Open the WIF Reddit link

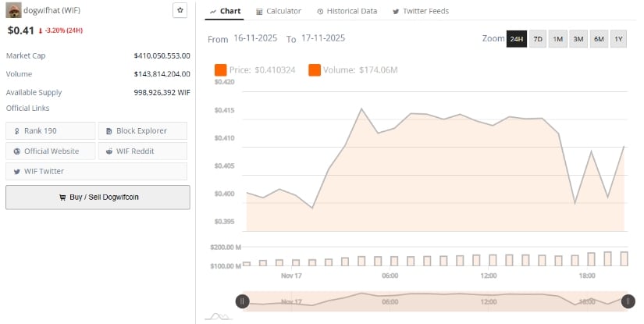click(x=142, y=151)
